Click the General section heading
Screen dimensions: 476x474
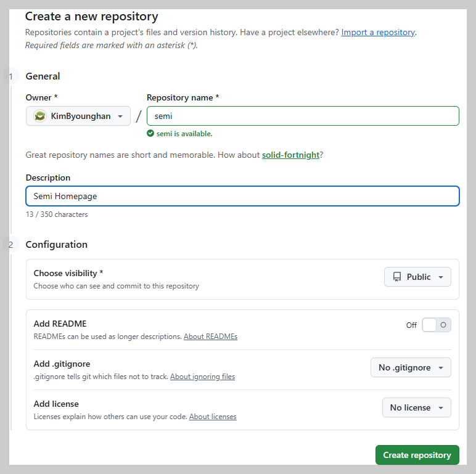coord(43,76)
